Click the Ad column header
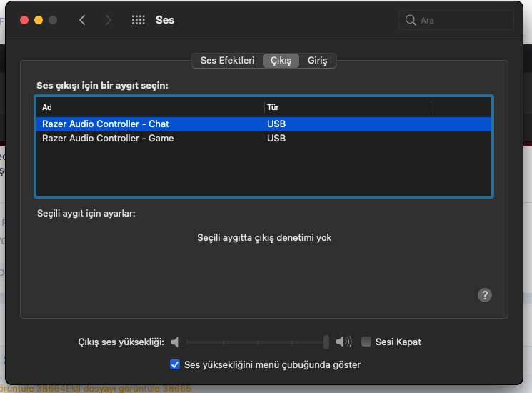 click(150, 107)
